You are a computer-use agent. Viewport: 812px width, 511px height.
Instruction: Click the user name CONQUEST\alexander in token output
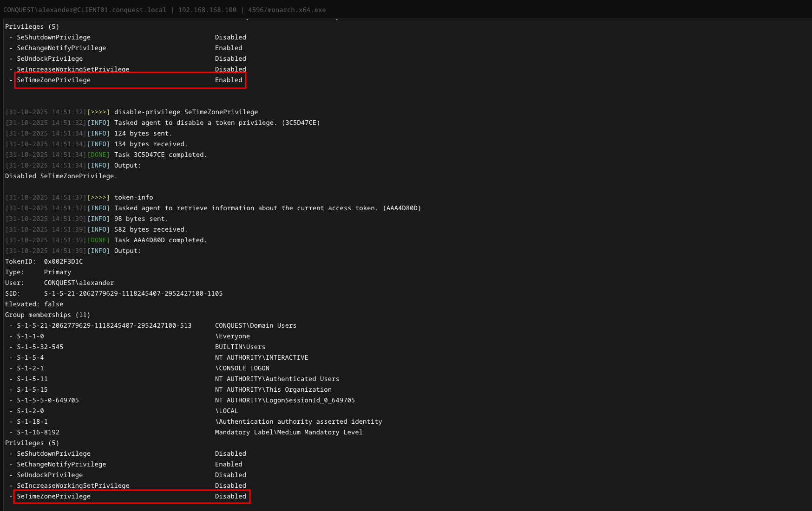click(x=79, y=283)
